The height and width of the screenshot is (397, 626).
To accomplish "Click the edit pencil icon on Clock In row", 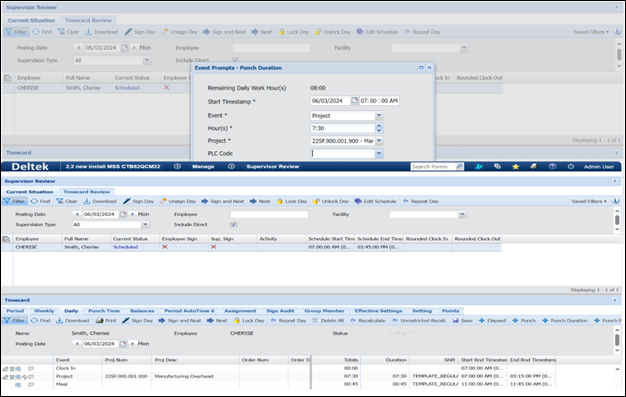I will coord(5,368).
